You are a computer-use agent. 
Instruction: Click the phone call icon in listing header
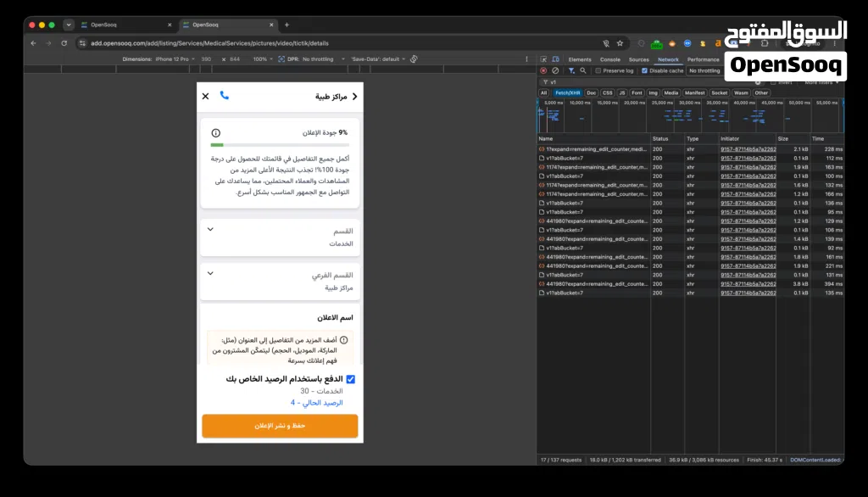(x=224, y=95)
